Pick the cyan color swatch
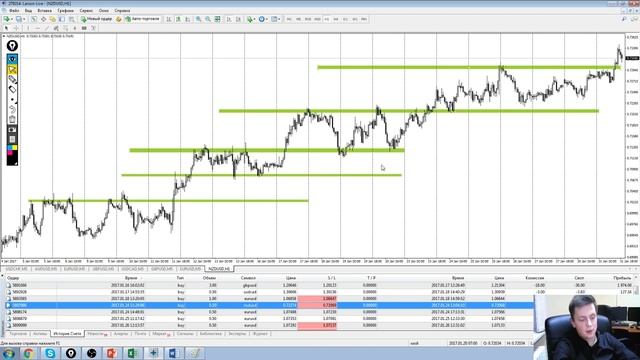This screenshot has width=640, height=360. (x=10, y=148)
